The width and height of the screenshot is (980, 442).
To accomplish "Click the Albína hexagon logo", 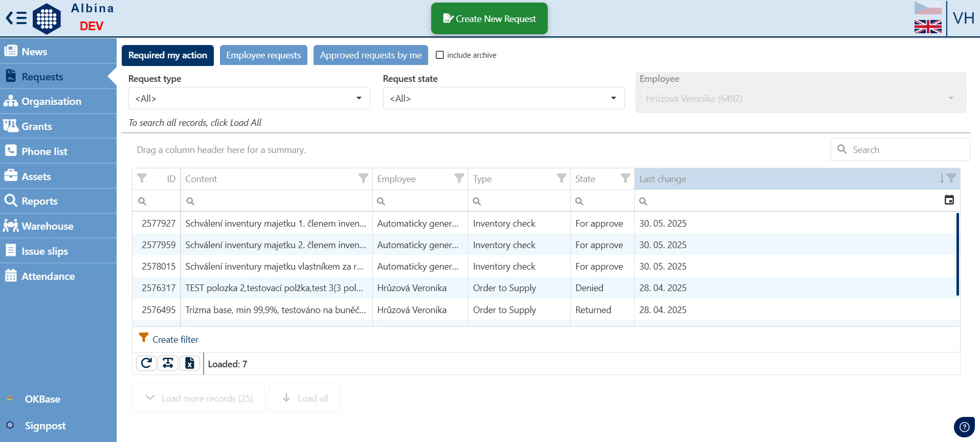I will [x=47, y=18].
